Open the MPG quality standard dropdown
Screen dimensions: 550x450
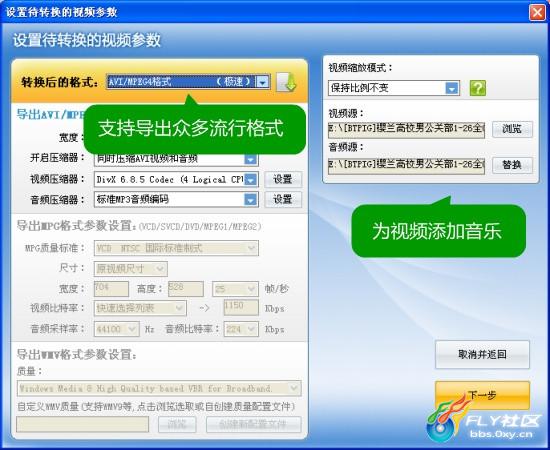coord(176,248)
